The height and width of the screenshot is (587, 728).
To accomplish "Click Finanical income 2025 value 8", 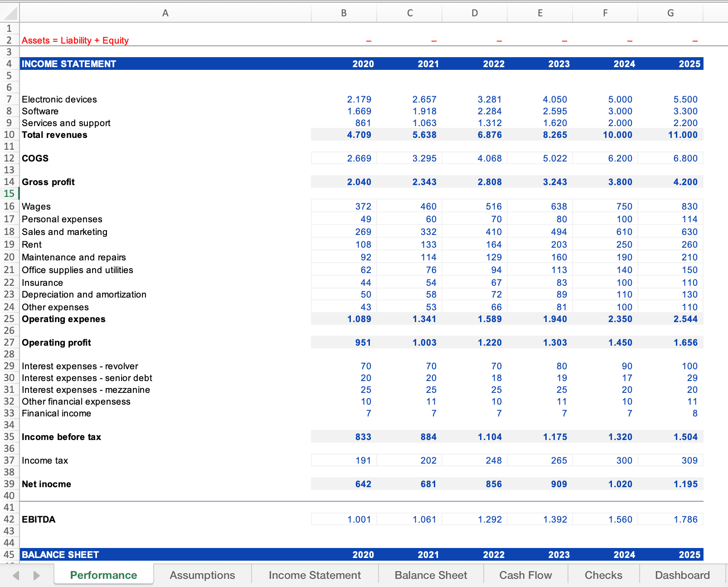I will tap(670, 413).
